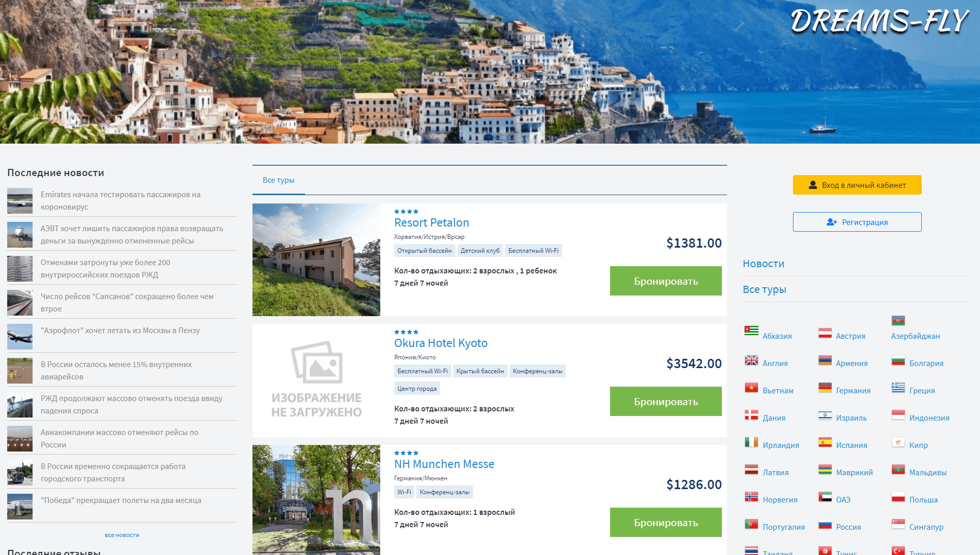Click the Abkhazia flag icon
980x555 pixels.
pos(751,331)
